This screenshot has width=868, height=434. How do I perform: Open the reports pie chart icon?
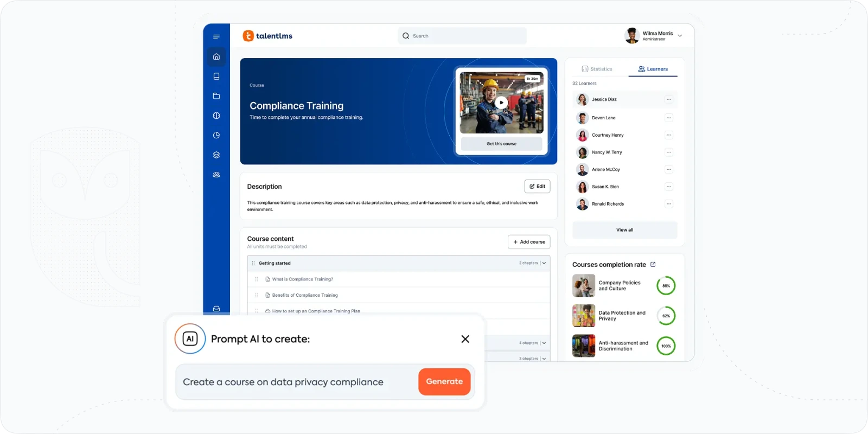216,135
